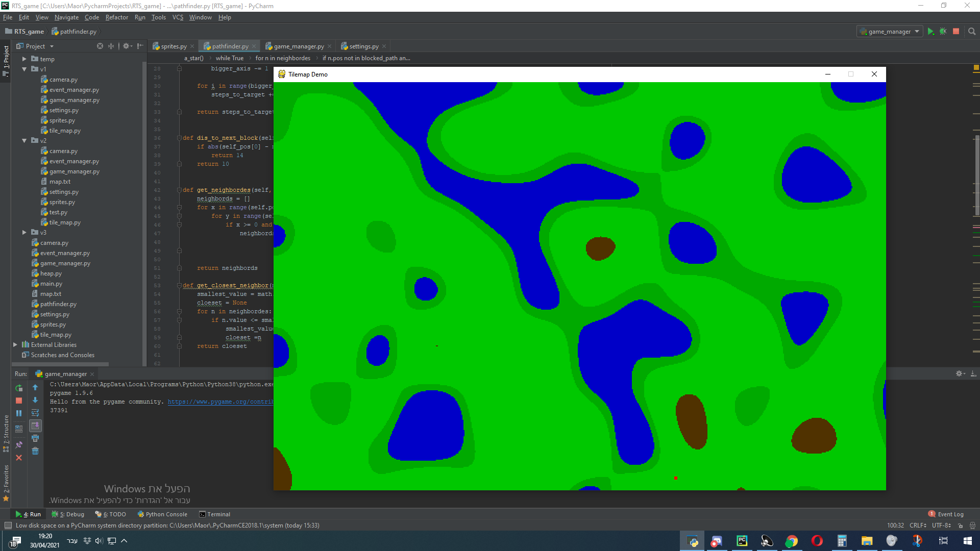Open Search Everywhere magnifier icon

pyautogui.click(x=972, y=32)
